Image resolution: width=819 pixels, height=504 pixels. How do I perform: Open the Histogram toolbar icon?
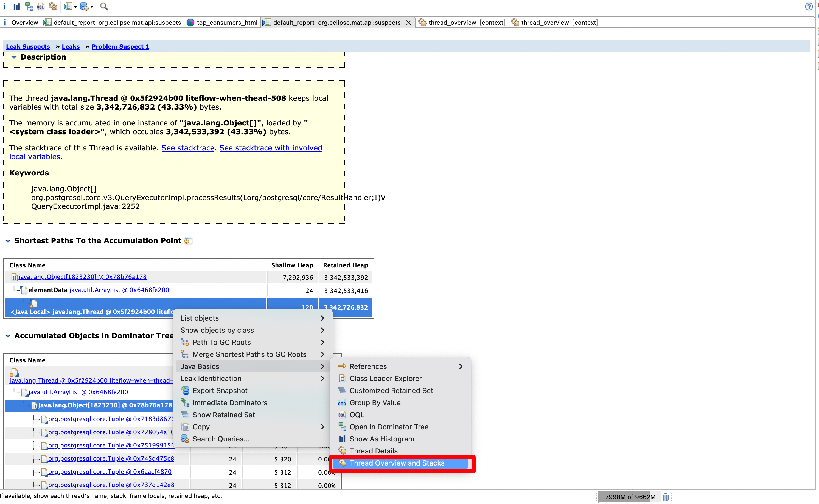click(x=17, y=6)
